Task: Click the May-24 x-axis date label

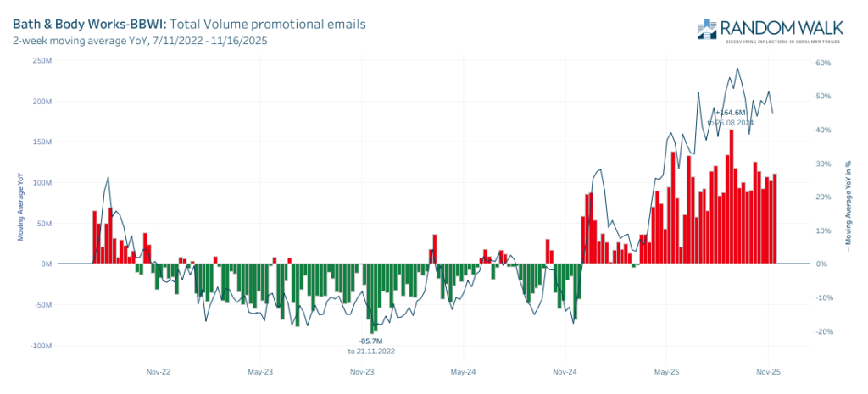Action: coord(464,371)
